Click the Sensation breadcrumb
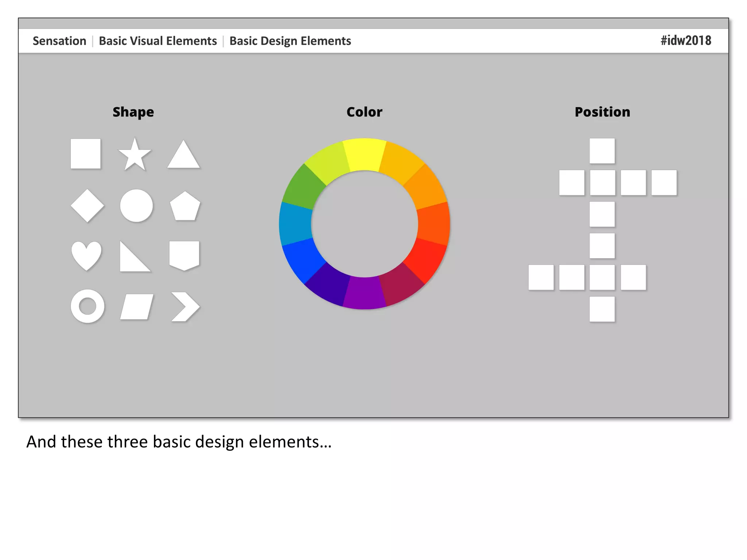This screenshot has width=747, height=560. click(59, 41)
